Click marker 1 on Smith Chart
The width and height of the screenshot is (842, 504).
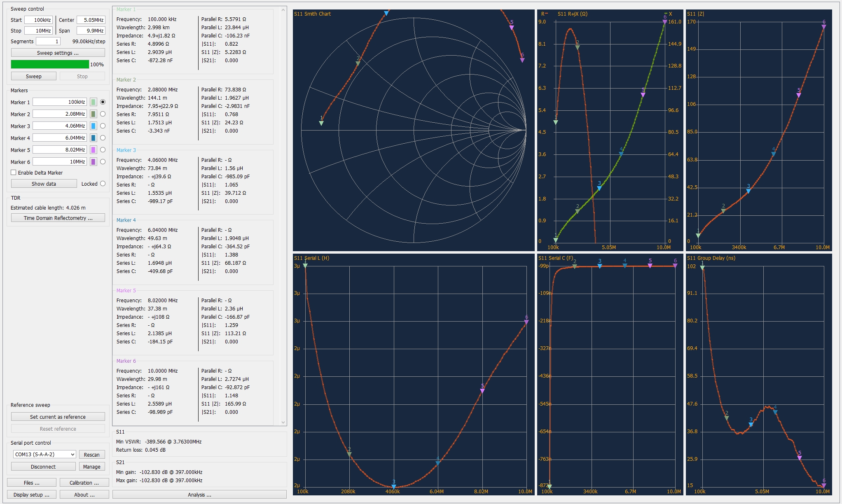[x=321, y=123]
